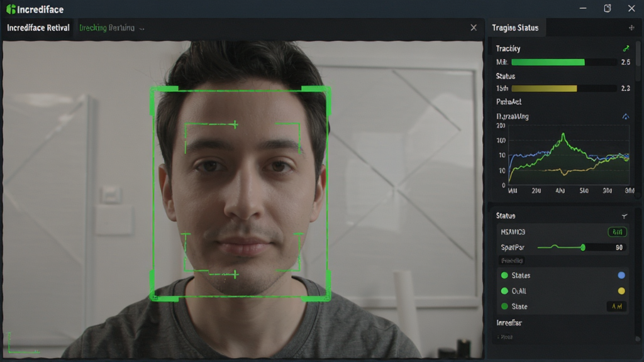Collapse the lower Status section chevron

[x=625, y=216]
